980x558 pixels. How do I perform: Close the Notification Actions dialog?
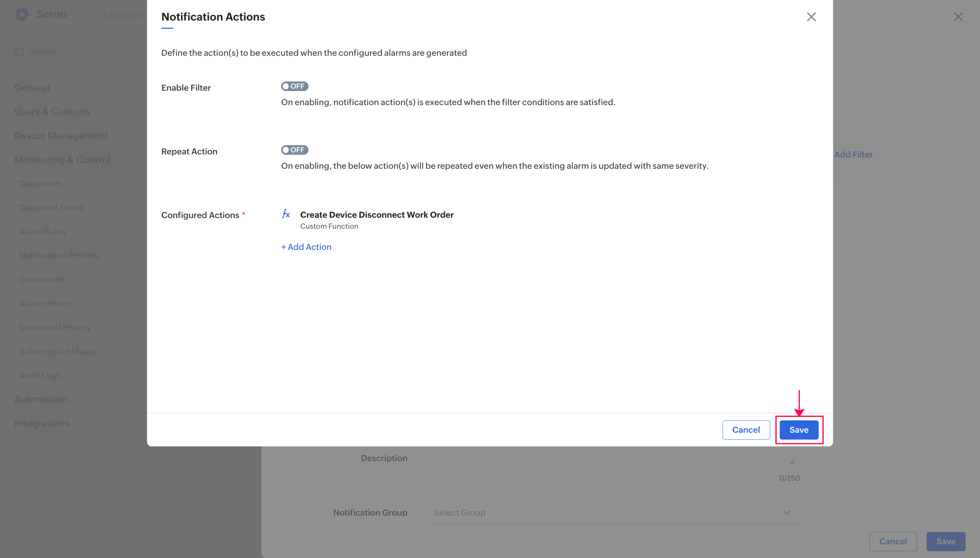coord(811,17)
